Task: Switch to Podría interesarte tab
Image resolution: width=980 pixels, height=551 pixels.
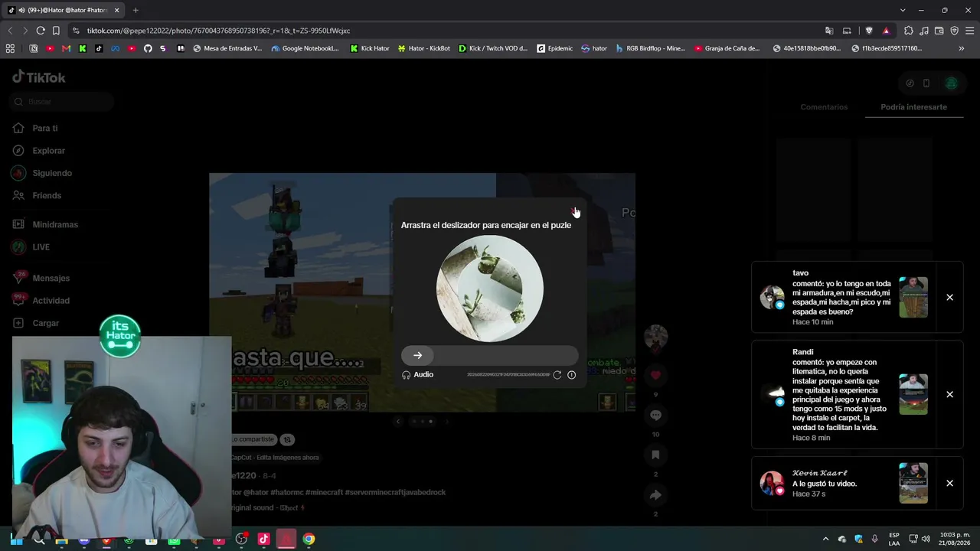Action: point(913,107)
